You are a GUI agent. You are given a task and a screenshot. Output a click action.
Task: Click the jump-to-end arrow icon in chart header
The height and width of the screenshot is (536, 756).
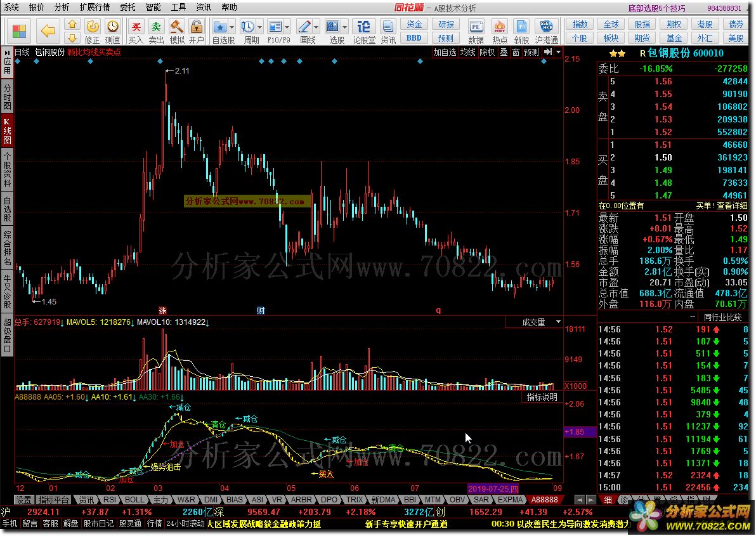[x=548, y=52]
